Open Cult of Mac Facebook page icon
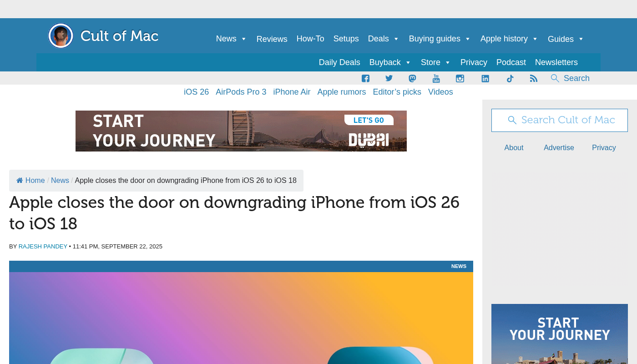This screenshot has height=364, width=637. coord(365,78)
